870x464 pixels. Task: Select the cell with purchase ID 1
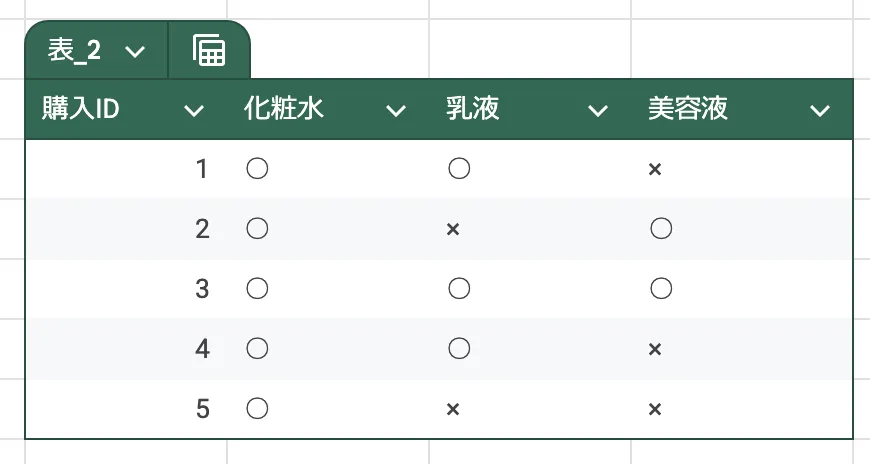(127, 169)
